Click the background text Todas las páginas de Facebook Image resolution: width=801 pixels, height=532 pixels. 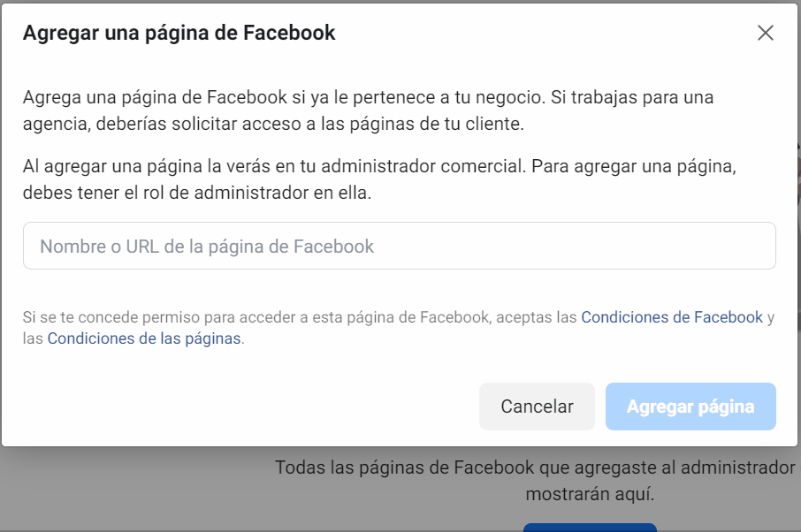click(x=535, y=467)
